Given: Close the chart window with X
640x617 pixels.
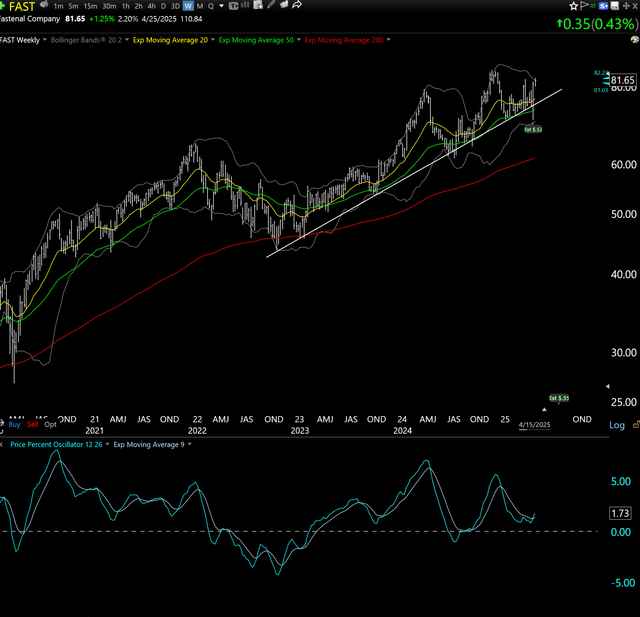Looking at the screenshot, I should point(635,6).
